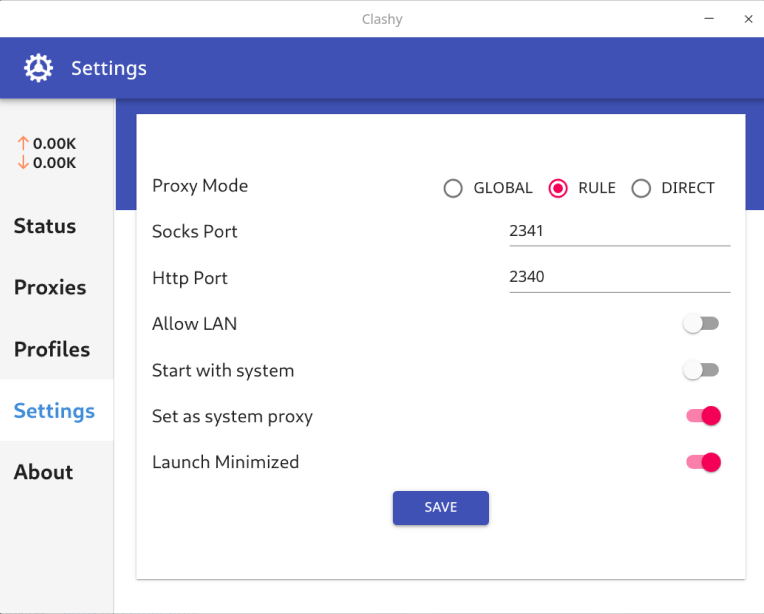
Task: Close the Clashy window
Action: (747, 18)
